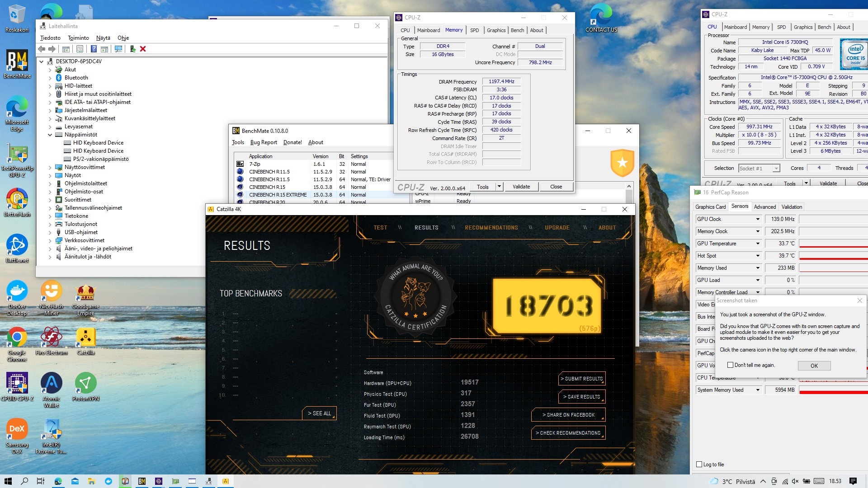
Task: Click the BenchMate taskbar icon
Action: [142, 481]
